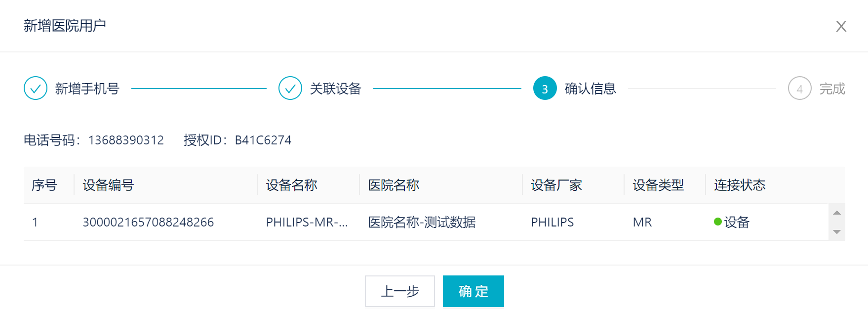
Task: Select the completed 关联设备 step label
Action: pos(335,88)
